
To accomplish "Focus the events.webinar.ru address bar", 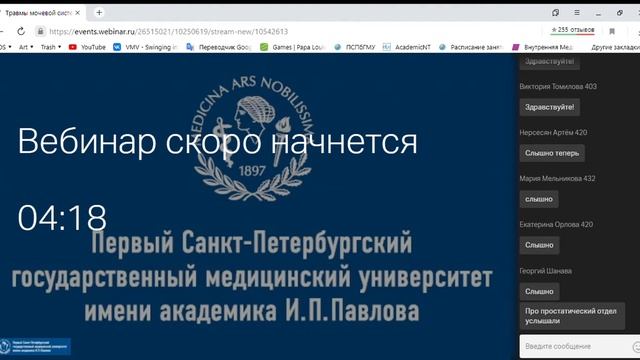I will [169, 31].
